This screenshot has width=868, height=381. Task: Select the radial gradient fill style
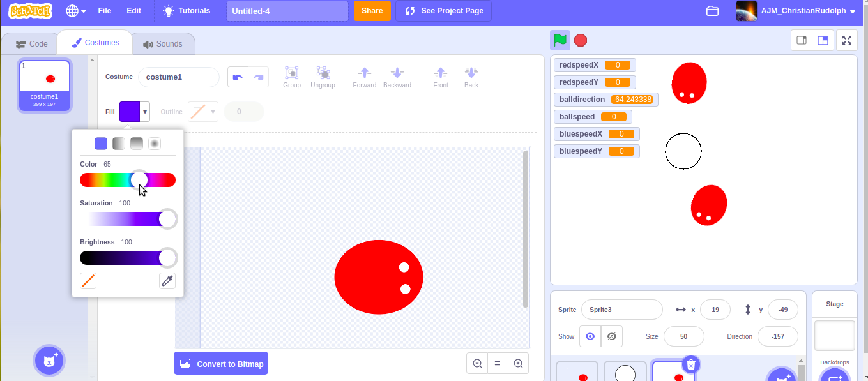pyautogui.click(x=154, y=144)
